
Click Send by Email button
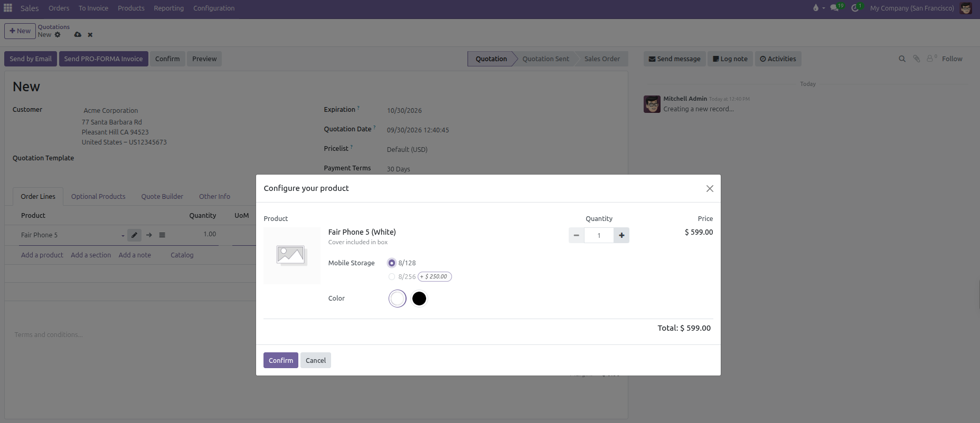(31, 59)
